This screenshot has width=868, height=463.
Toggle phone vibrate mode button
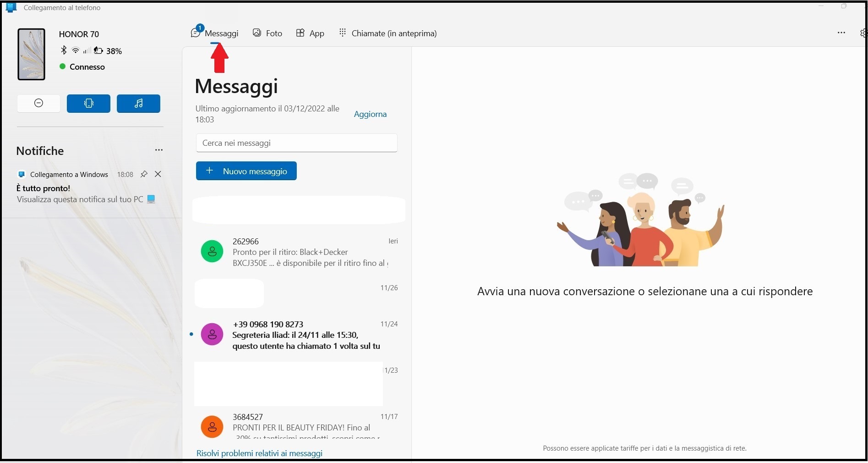[x=88, y=103]
